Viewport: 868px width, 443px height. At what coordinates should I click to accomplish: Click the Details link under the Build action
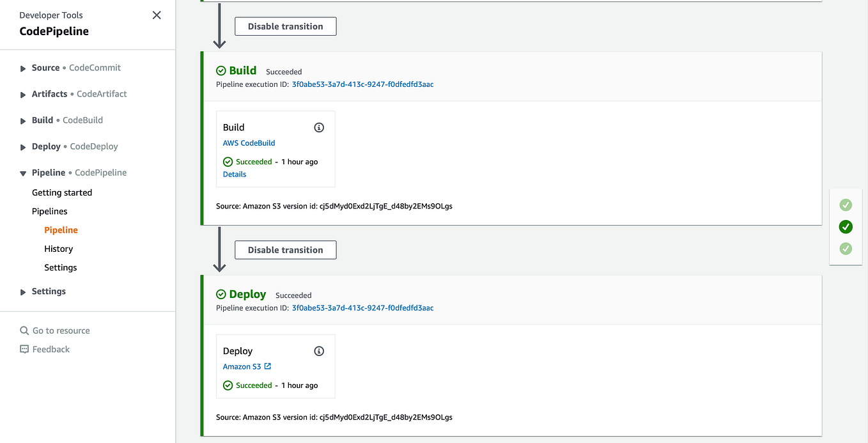tap(234, 174)
